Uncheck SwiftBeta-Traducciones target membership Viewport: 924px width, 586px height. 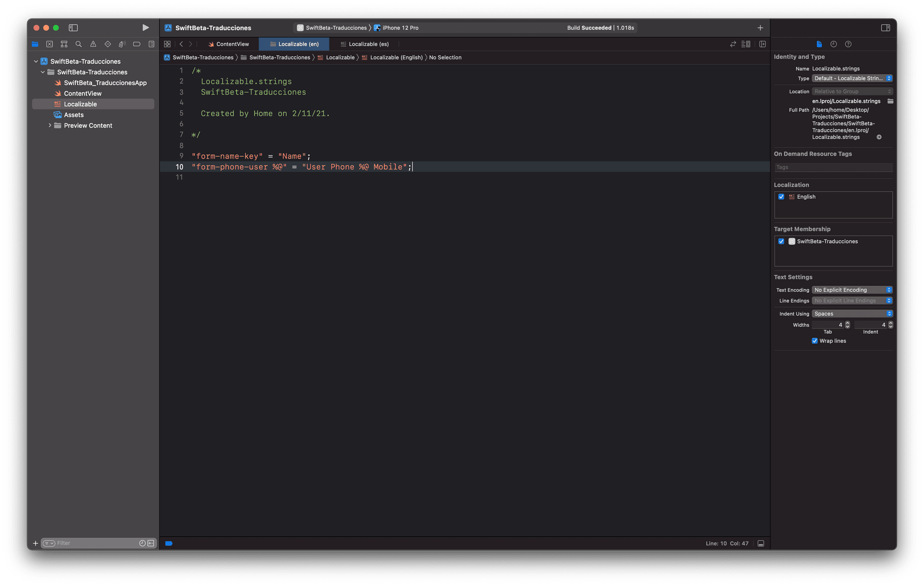pos(781,242)
